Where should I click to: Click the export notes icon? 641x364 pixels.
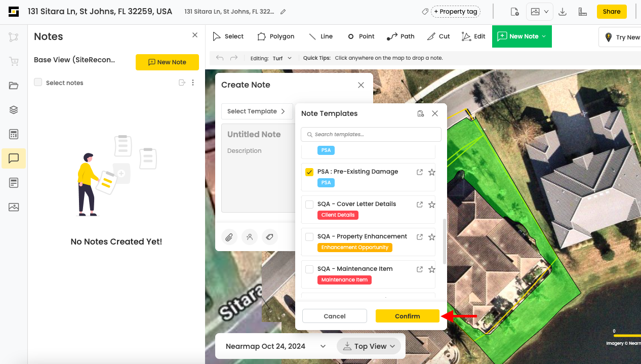pos(182,83)
